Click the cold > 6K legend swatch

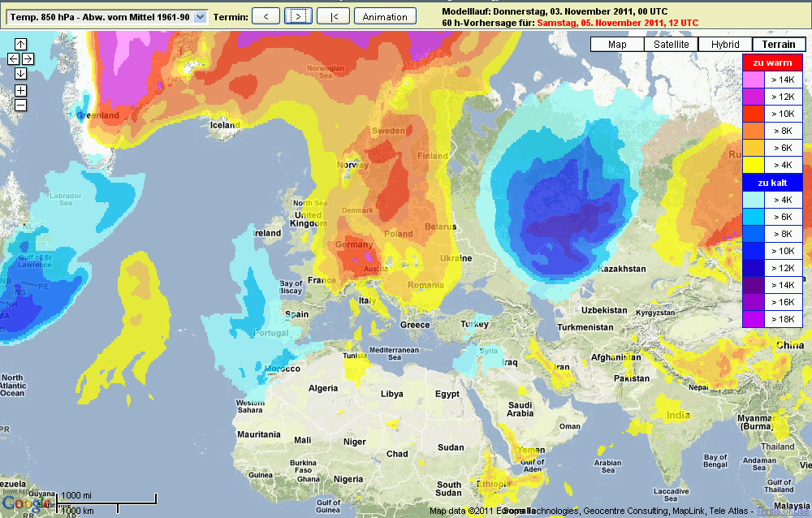pyautogui.click(x=754, y=217)
